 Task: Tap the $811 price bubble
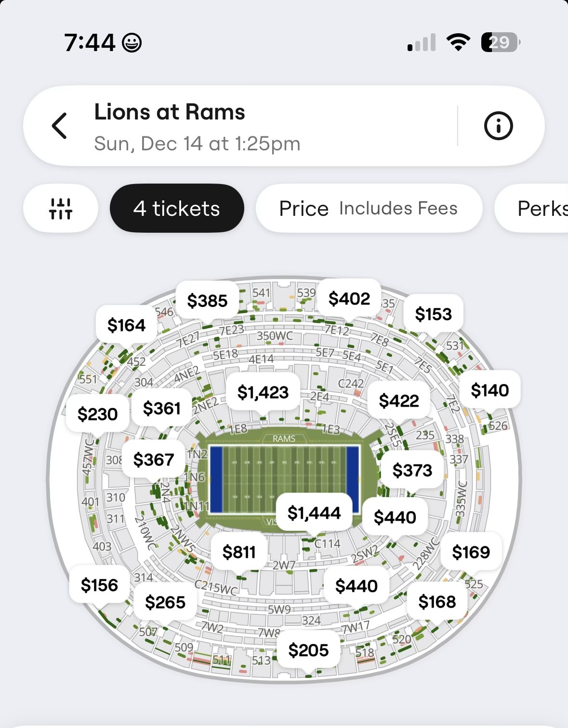point(239,552)
